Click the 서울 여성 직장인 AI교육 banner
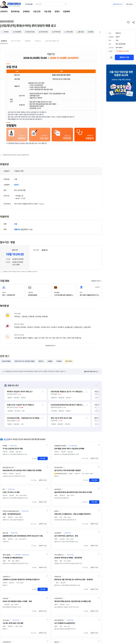 pyautogui.click(x=121, y=83)
